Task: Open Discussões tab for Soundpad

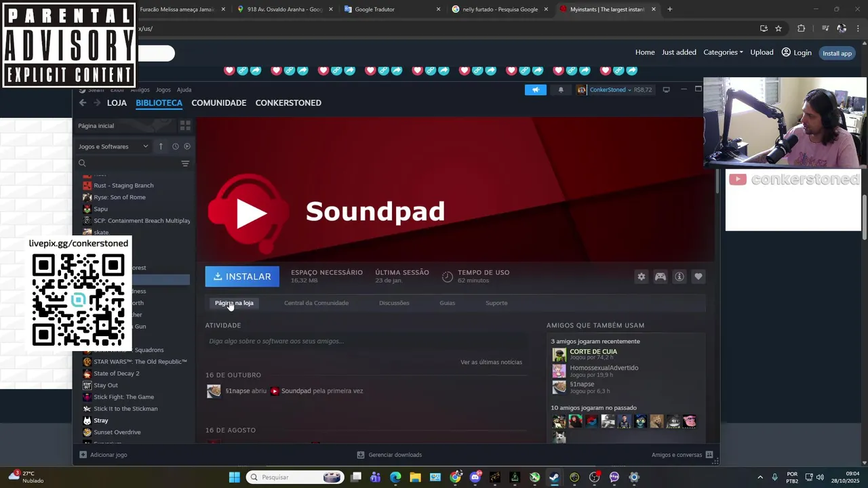Action: coord(394,303)
